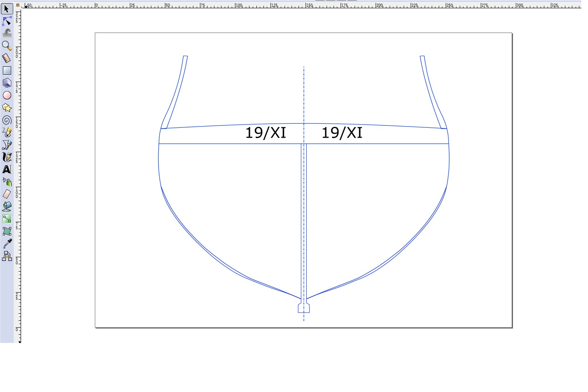Select the Bezier pen tool
This screenshot has height=392, width=588.
click(x=7, y=145)
